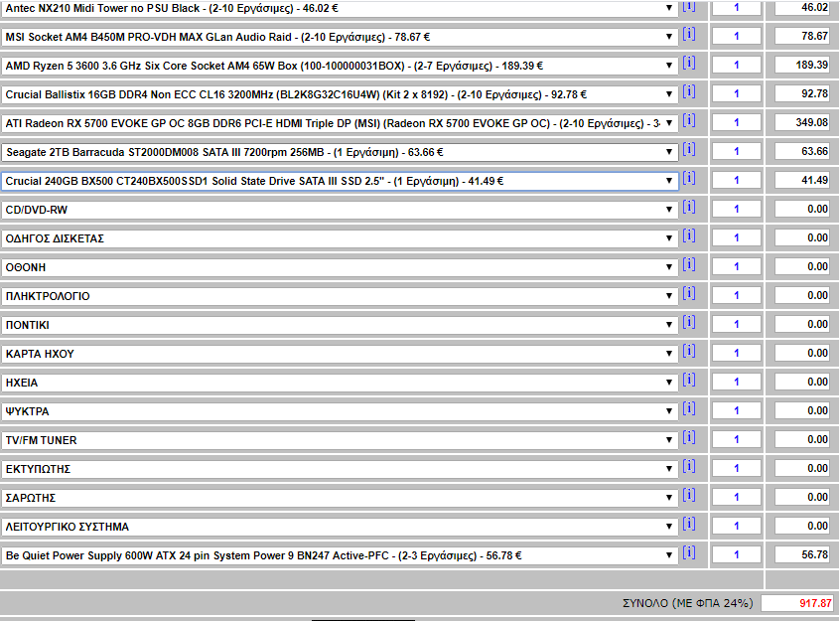Image resolution: width=840 pixels, height=621 pixels.
Task: Expand the ΗΧΕΙΑ speakers dropdown
Action: click(340, 383)
